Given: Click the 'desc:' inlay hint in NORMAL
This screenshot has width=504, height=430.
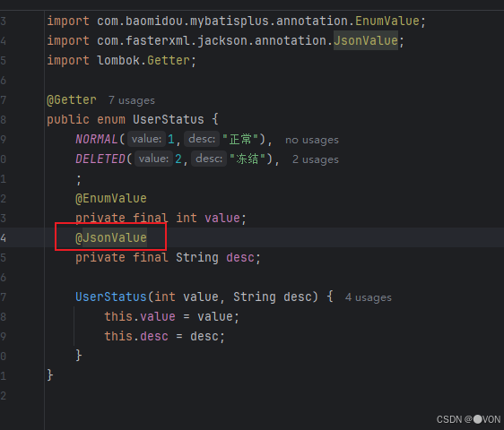Looking at the screenshot, I should (x=202, y=139).
